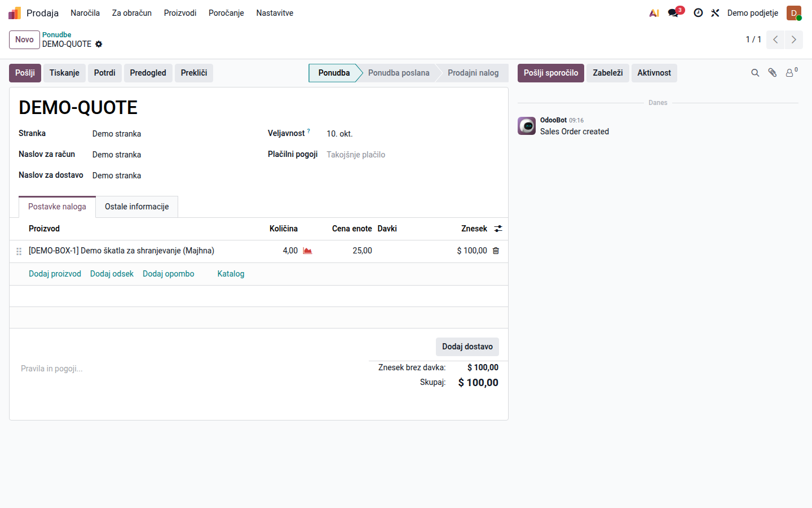Viewport: 812px width, 508px height.
Task: Open the gear actions menu beside DEMO-QUOTE
Action: (x=99, y=44)
